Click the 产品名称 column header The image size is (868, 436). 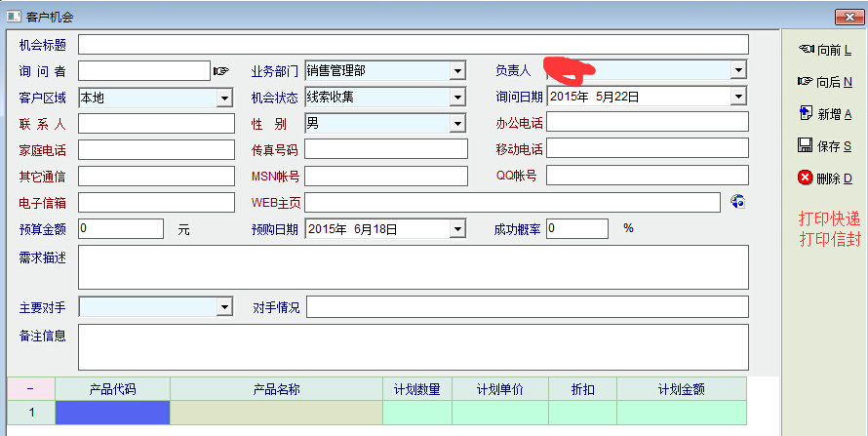(276, 388)
